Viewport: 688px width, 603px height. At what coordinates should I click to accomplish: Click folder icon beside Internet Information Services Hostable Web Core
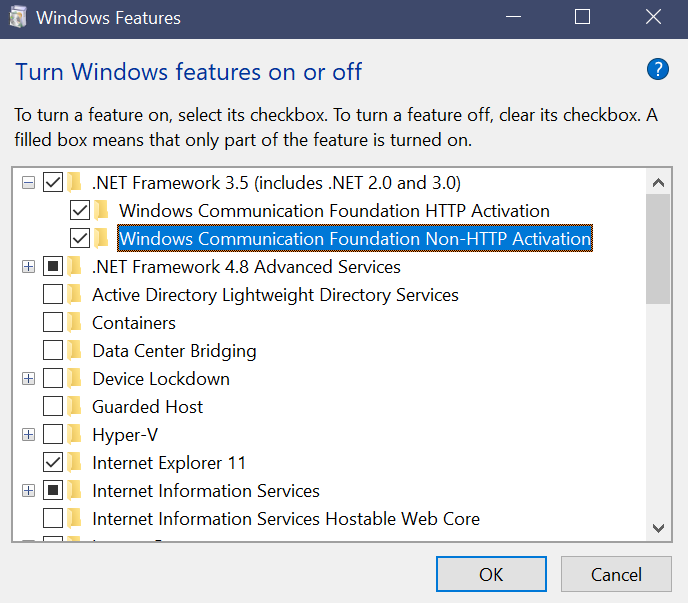(75, 518)
